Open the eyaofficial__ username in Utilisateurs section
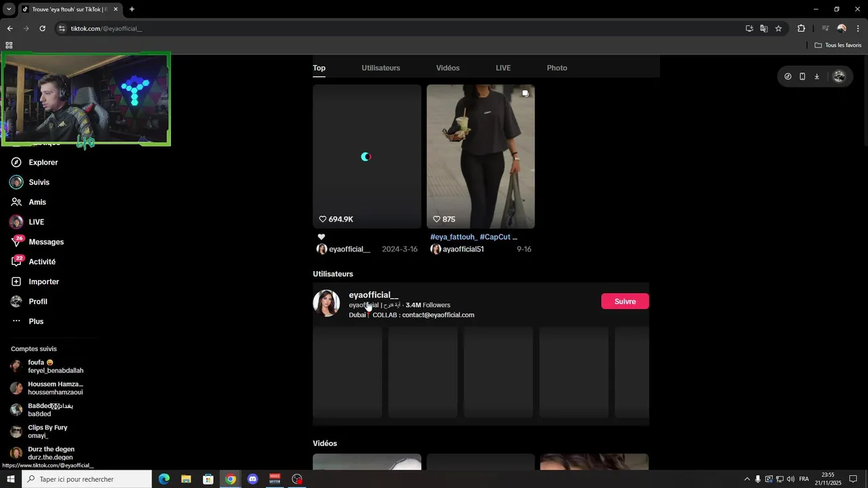868x488 pixels. pos(374,295)
